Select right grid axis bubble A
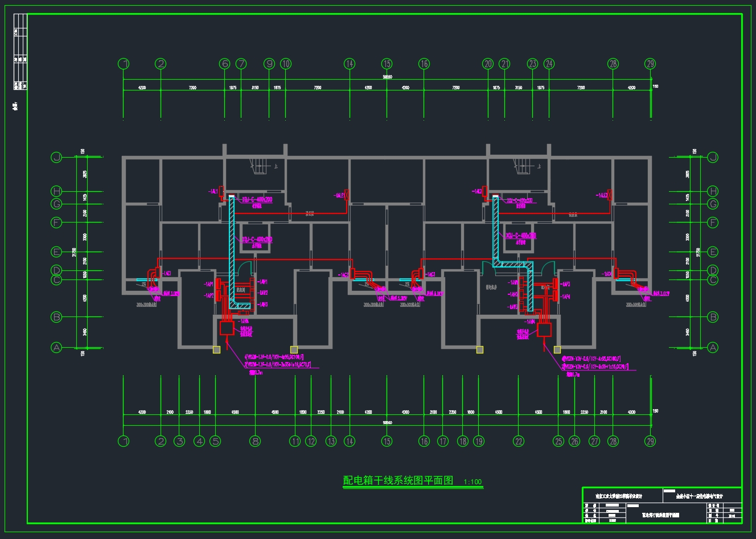 (x=712, y=347)
